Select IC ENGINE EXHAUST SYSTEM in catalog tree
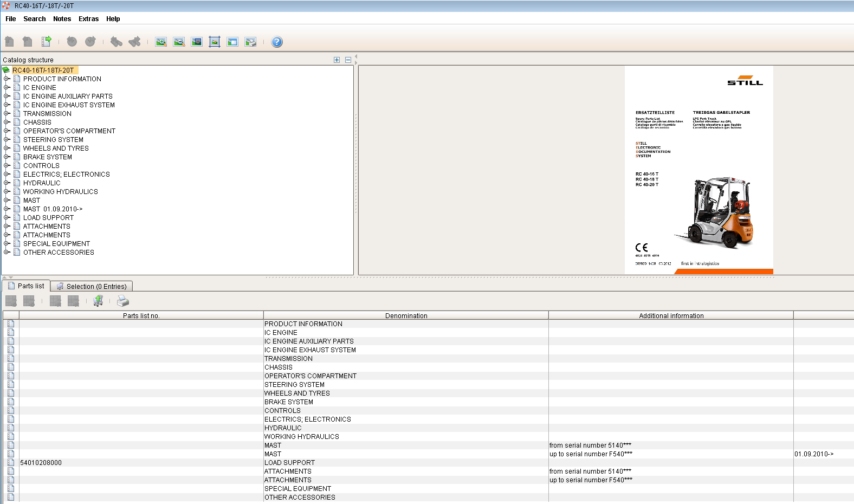Viewport: 854px width, 504px height. point(69,105)
